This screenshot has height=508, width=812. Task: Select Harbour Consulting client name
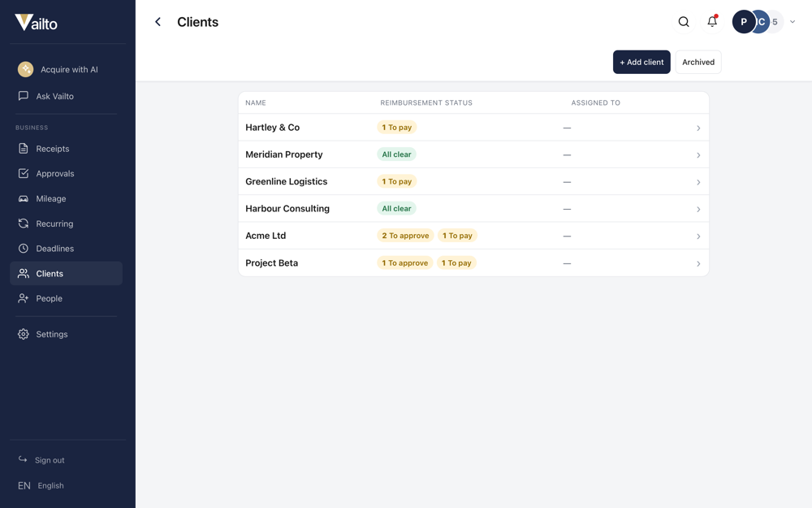287,208
